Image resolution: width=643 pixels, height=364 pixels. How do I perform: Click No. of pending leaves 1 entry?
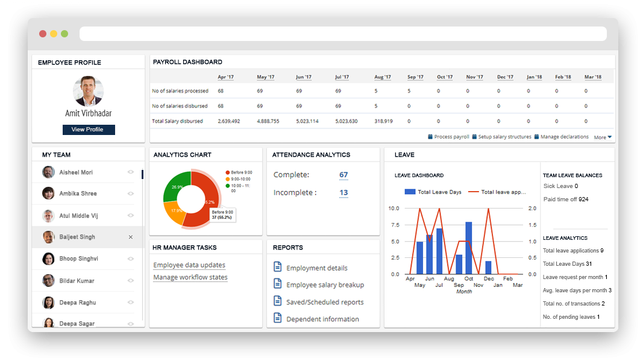coord(571,317)
